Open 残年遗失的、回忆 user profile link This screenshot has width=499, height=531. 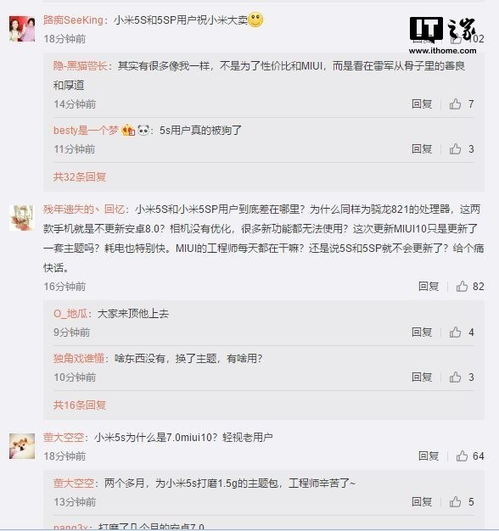[84, 209]
